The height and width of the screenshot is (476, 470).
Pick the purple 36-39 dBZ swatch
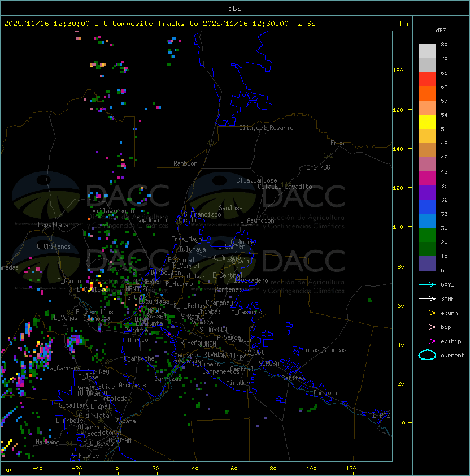pos(427,192)
